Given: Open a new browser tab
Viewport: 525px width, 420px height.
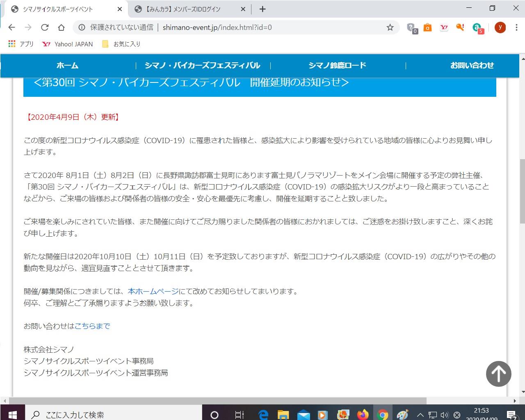Looking at the screenshot, I should [x=262, y=9].
